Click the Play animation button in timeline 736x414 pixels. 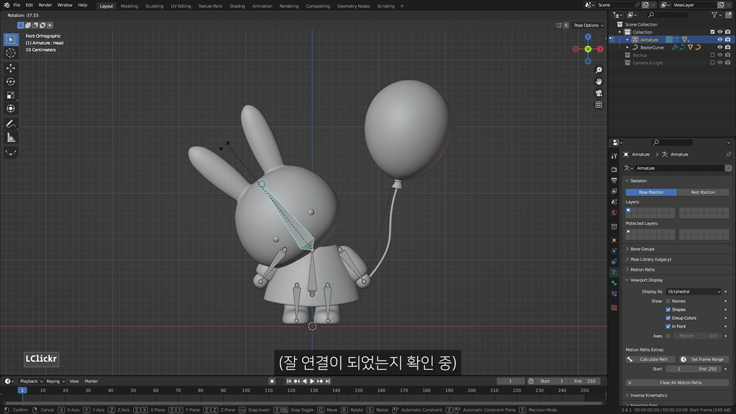point(312,381)
